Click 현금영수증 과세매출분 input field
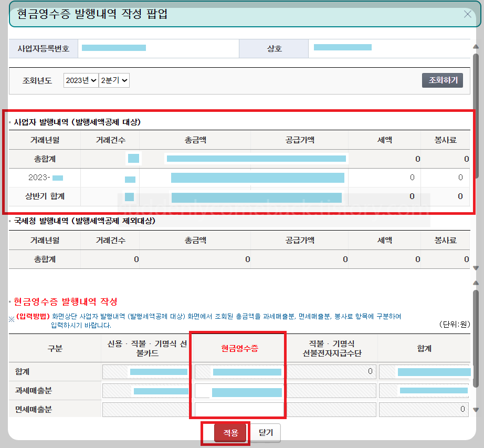This screenshot has height=448, width=484. click(x=239, y=391)
